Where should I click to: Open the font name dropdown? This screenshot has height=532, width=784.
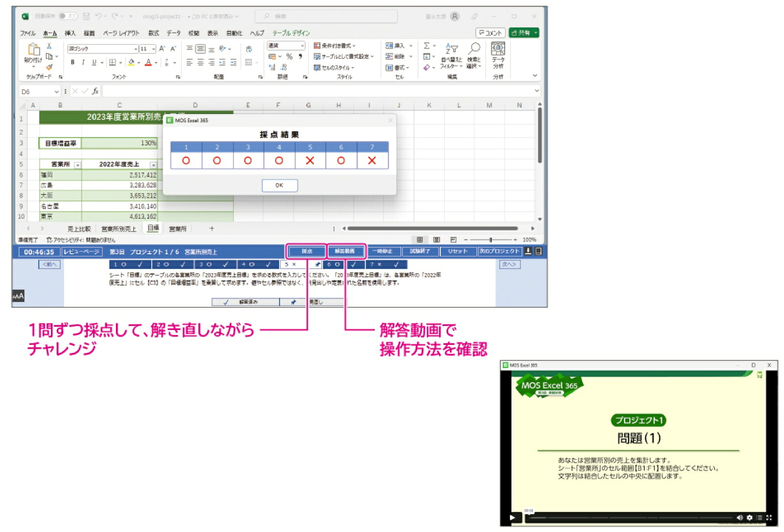coord(136,49)
